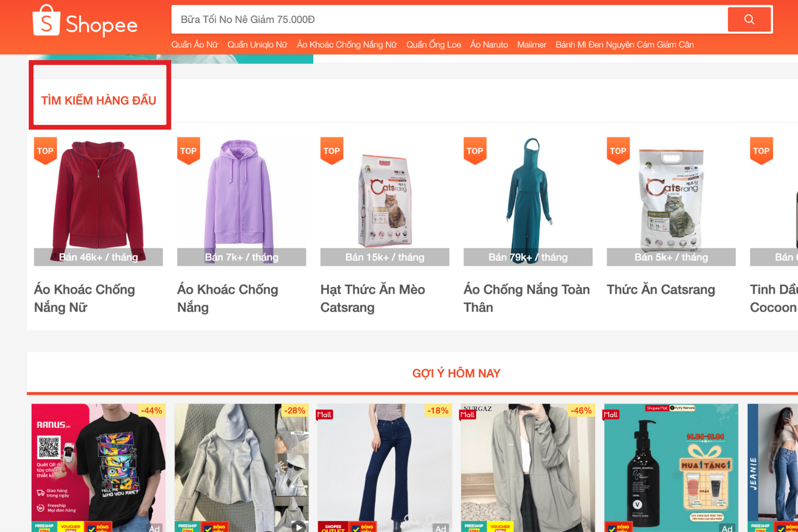798x532 pixels.
Task: Open the Thức Ăn Catsrang title
Action: pos(661,289)
